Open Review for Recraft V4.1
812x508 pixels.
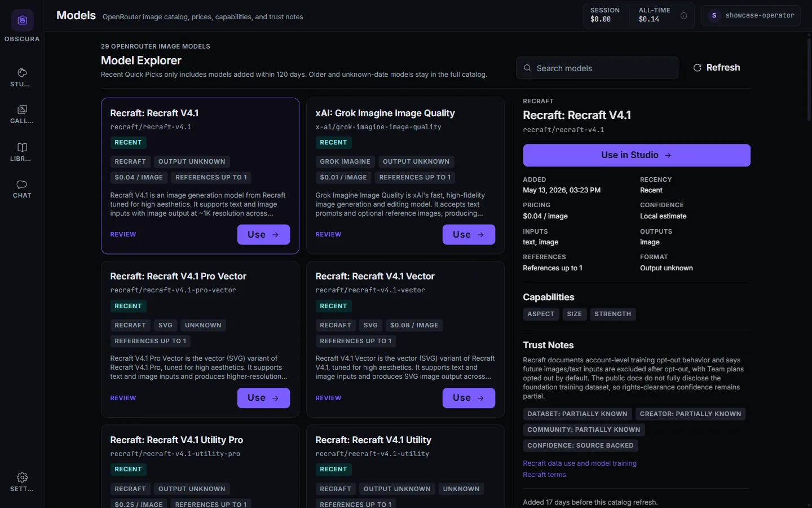123,234
